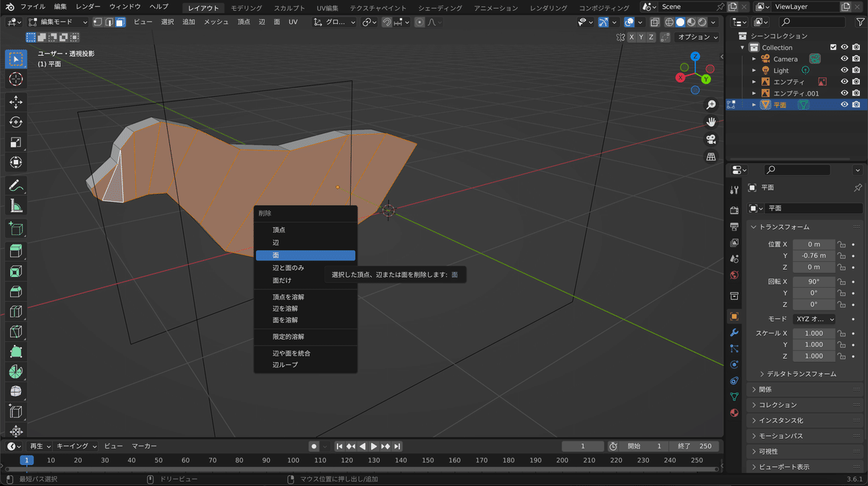
Task: Open the 選択 header menu
Action: tap(167, 22)
